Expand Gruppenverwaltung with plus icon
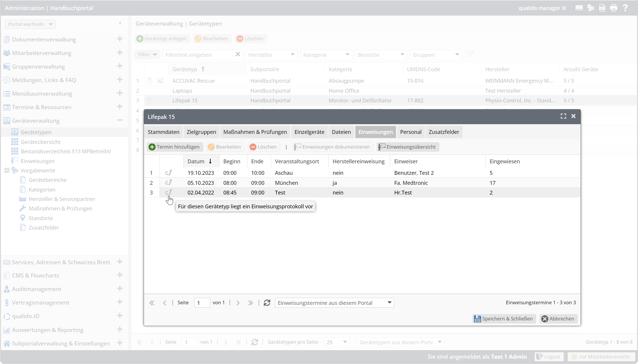 tap(120, 66)
